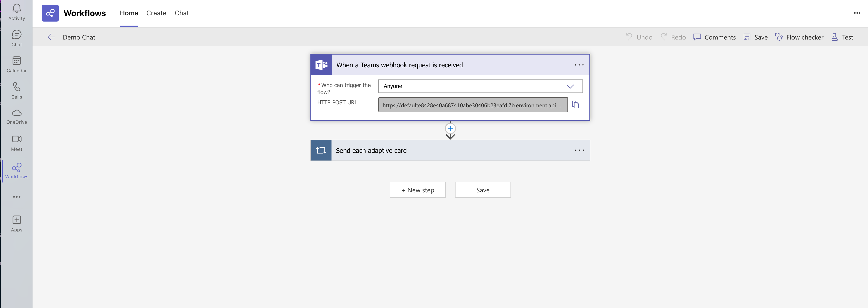Open the Activity bell icon
868x308 pixels.
[x=17, y=12]
